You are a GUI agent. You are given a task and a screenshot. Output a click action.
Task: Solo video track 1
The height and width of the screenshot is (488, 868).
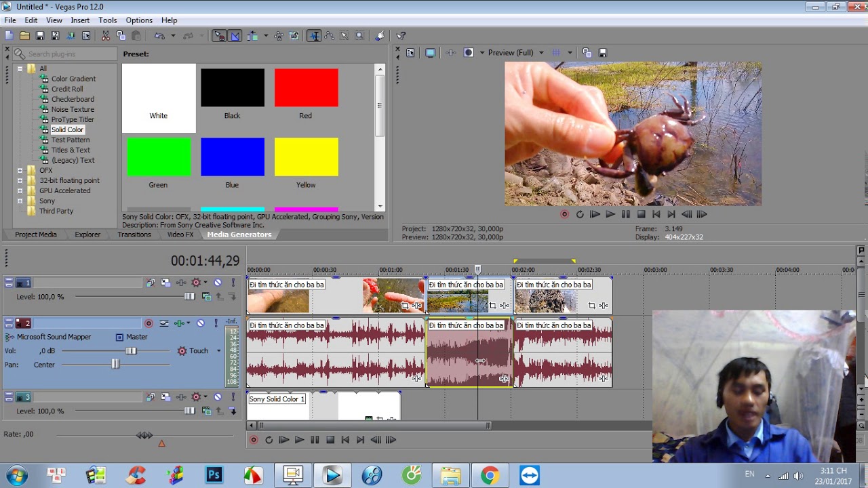point(233,283)
